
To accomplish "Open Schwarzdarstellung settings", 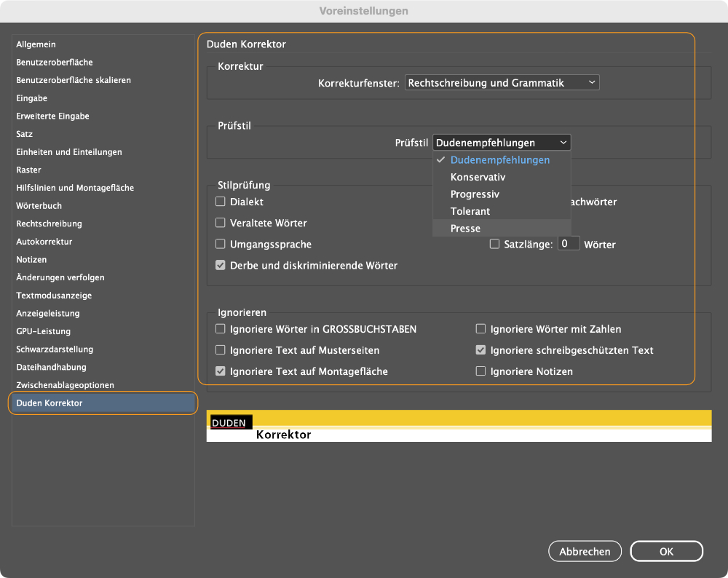I will click(x=55, y=349).
